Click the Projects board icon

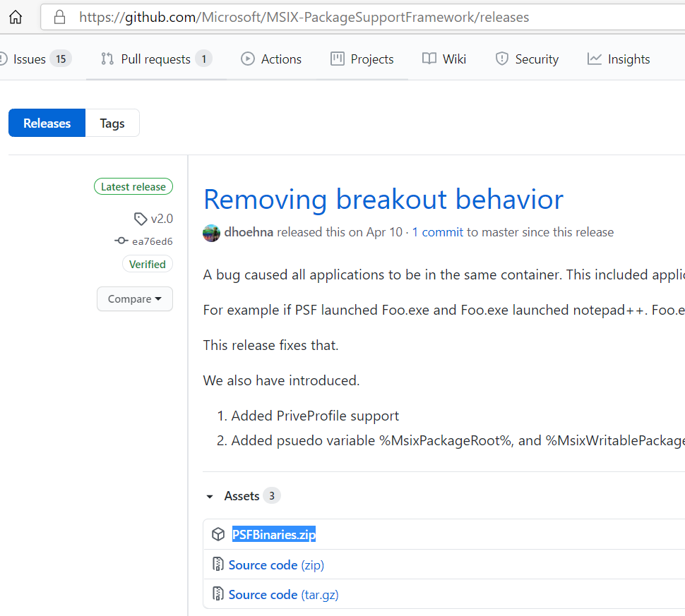pyautogui.click(x=338, y=59)
